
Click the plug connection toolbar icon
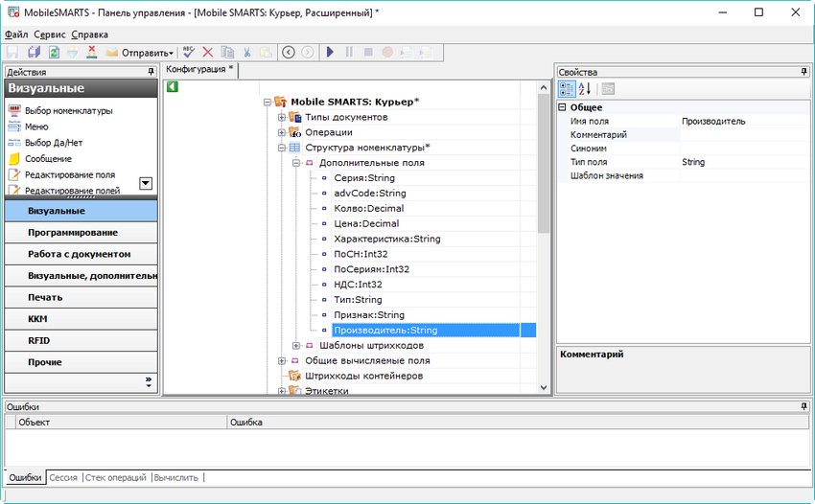click(73, 52)
